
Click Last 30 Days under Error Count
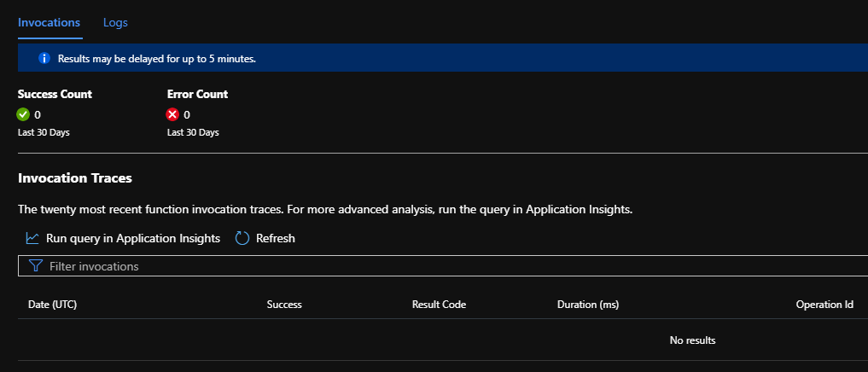(x=193, y=132)
